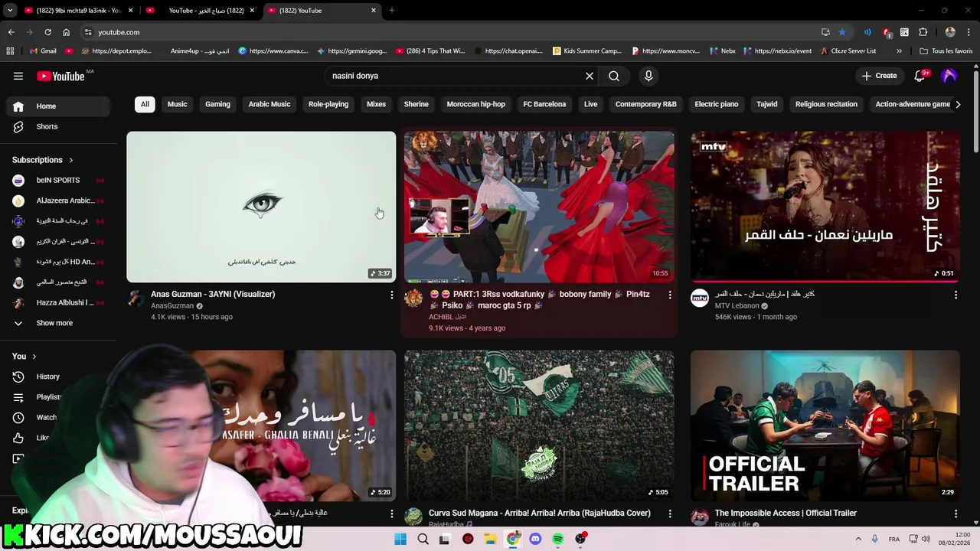Open options menu for Anas Guzman 3AYNI video
The width and height of the screenshot is (980, 551).
point(392,295)
